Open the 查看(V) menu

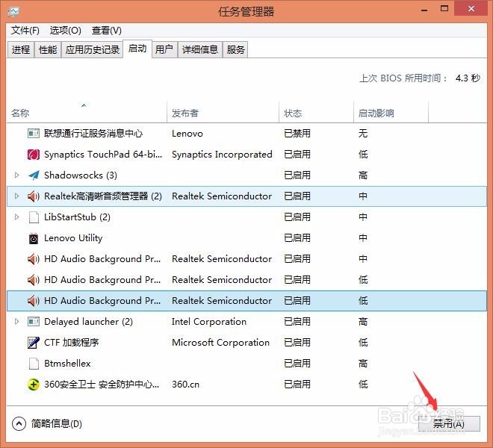point(106,31)
